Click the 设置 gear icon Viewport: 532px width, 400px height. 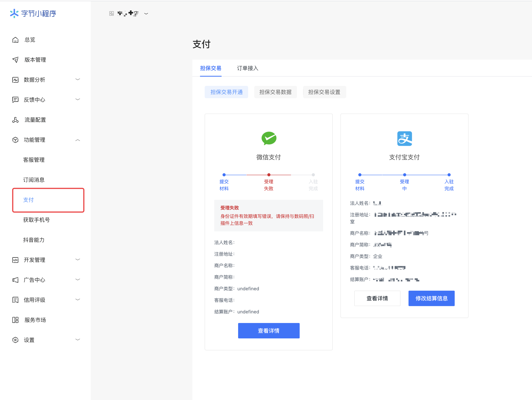click(x=15, y=340)
